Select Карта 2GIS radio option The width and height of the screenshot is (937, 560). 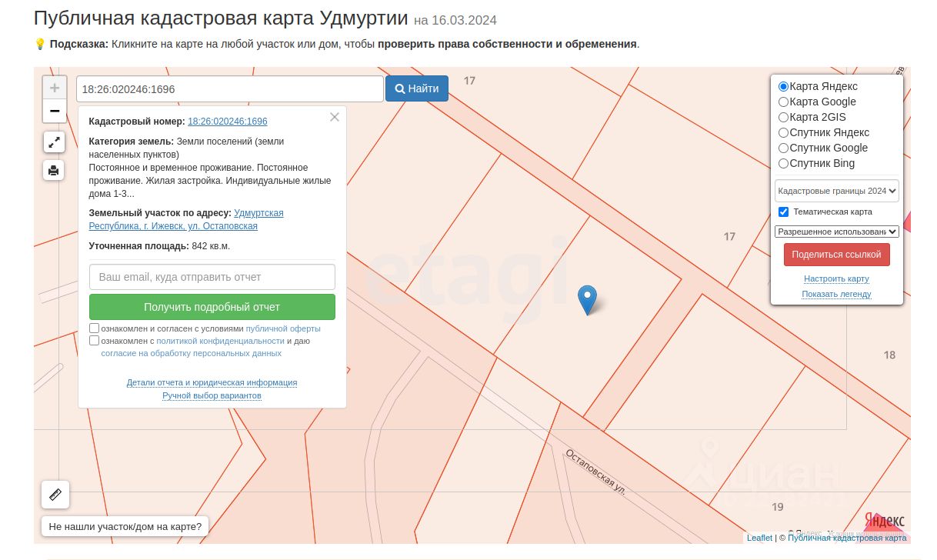(783, 117)
